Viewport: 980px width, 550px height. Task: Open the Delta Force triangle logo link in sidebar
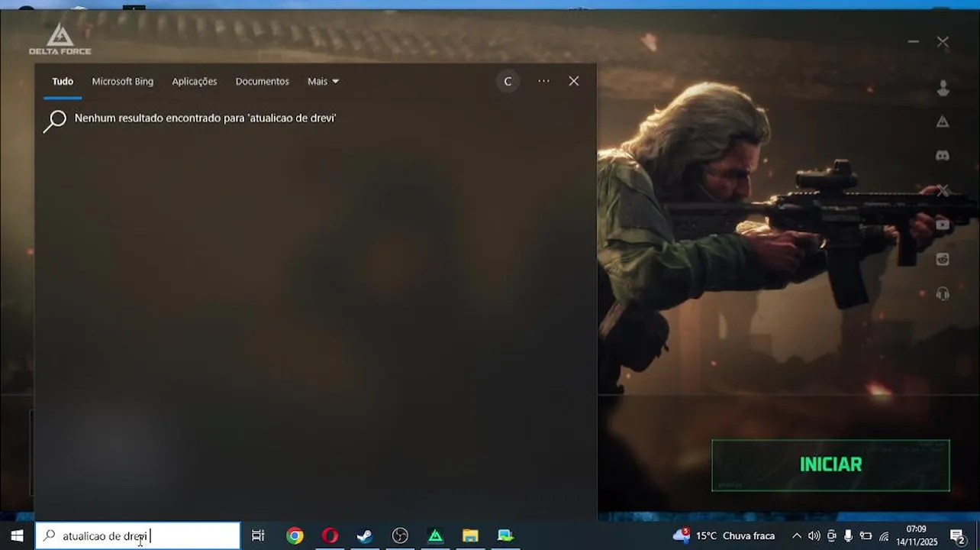point(943,121)
